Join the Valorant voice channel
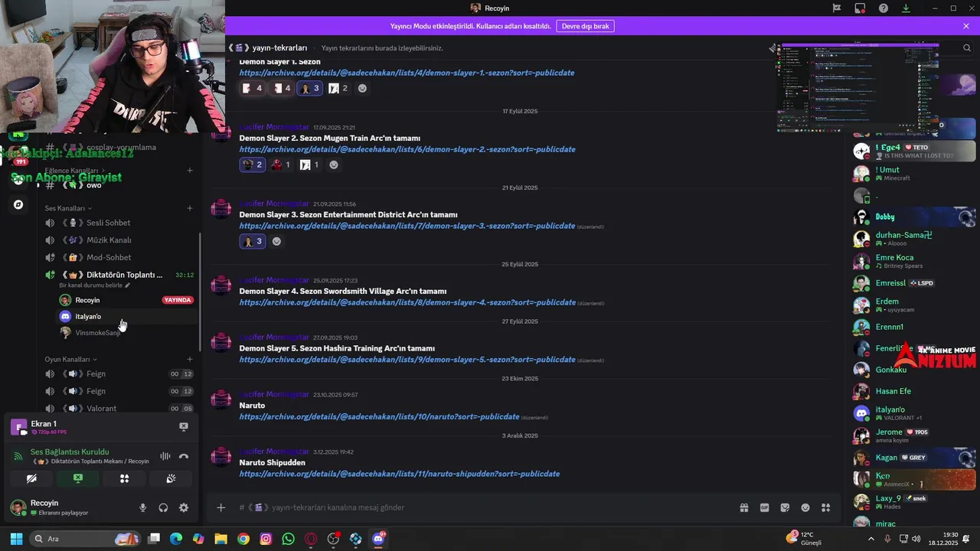 (119, 408)
